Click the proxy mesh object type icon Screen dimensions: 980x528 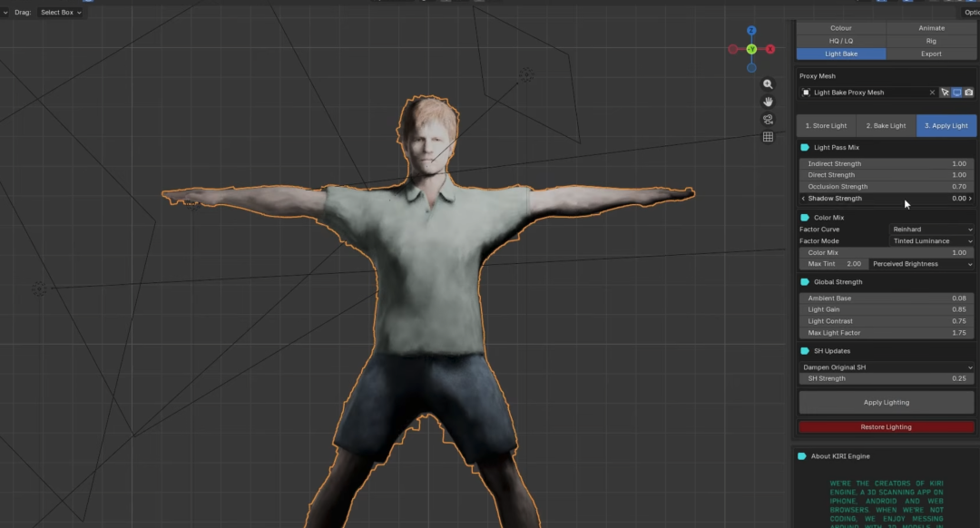pyautogui.click(x=807, y=93)
